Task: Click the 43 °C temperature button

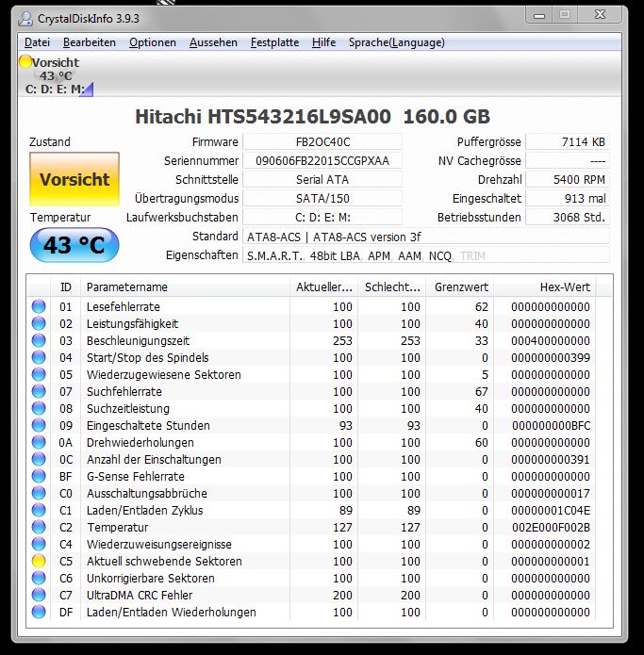Action: pyautogui.click(x=74, y=245)
